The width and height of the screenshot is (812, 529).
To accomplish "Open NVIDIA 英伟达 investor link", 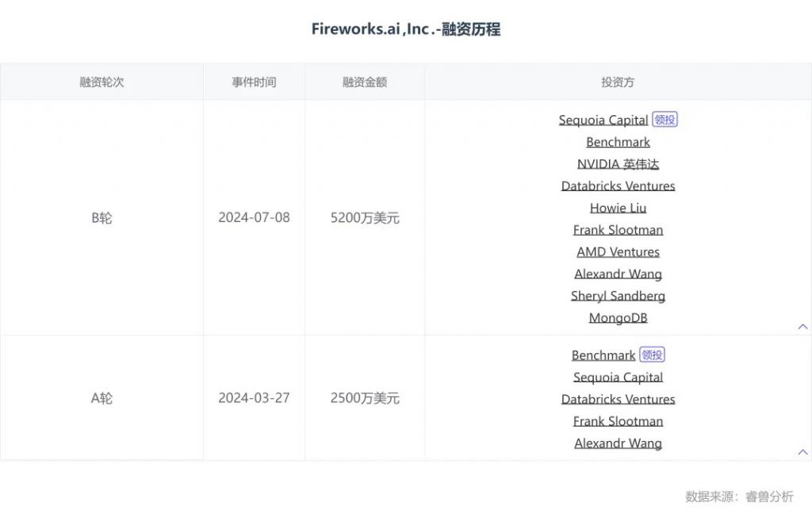I will coord(618,164).
